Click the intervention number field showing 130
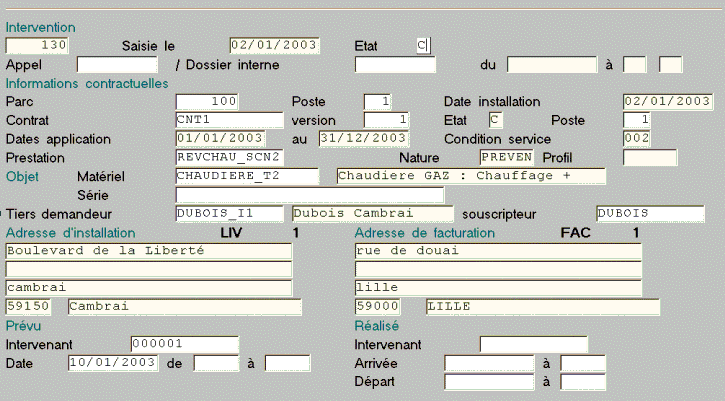Viewport: 725px width, 401px height. [37, 45]
